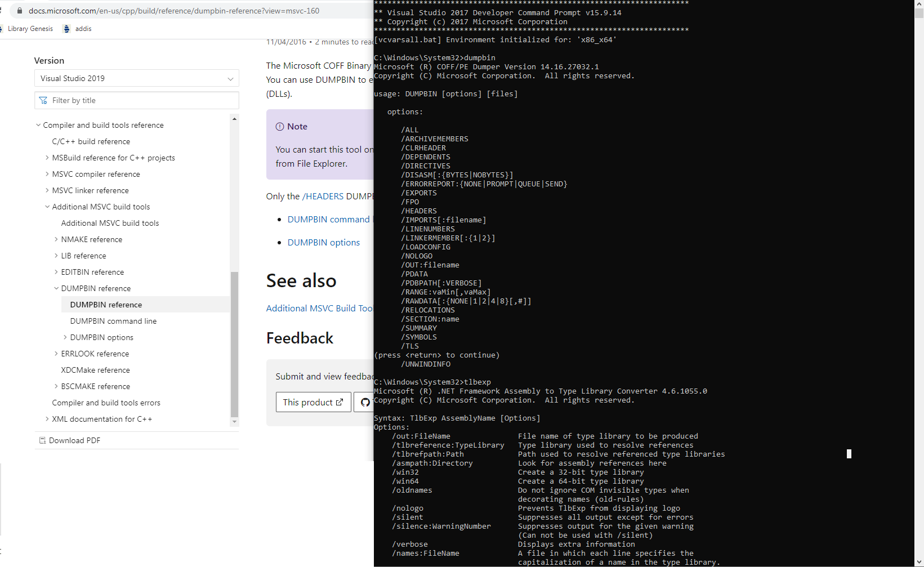Select DUMPBIN command line in the sidebar

tap(113, 320)
